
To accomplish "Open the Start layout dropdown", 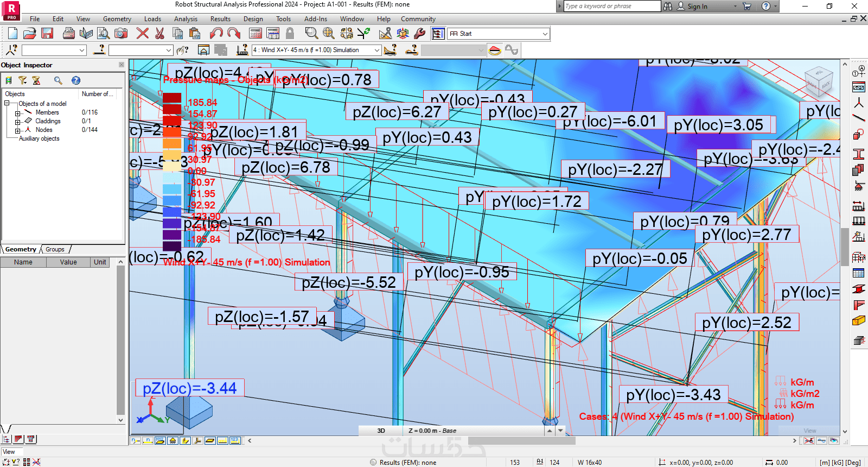I will 545,34.
